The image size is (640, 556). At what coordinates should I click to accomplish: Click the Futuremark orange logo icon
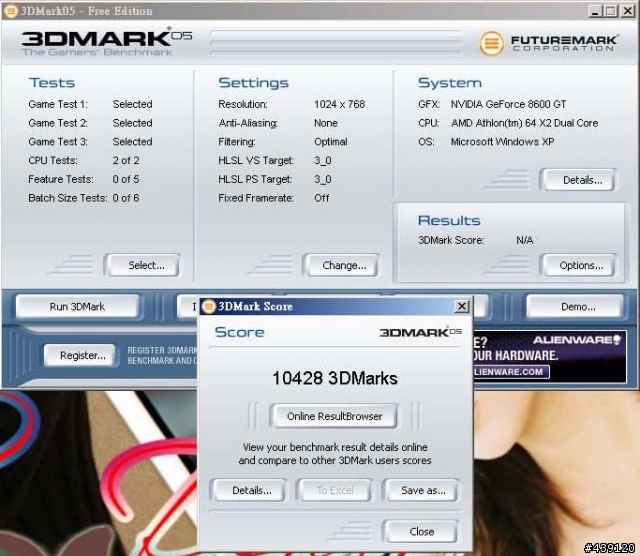[491, 43]
